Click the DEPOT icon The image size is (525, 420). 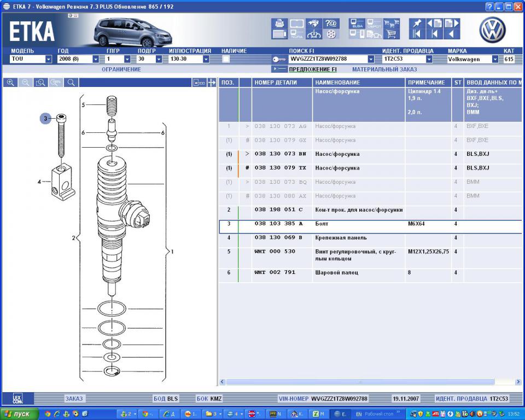coord(374,24)
